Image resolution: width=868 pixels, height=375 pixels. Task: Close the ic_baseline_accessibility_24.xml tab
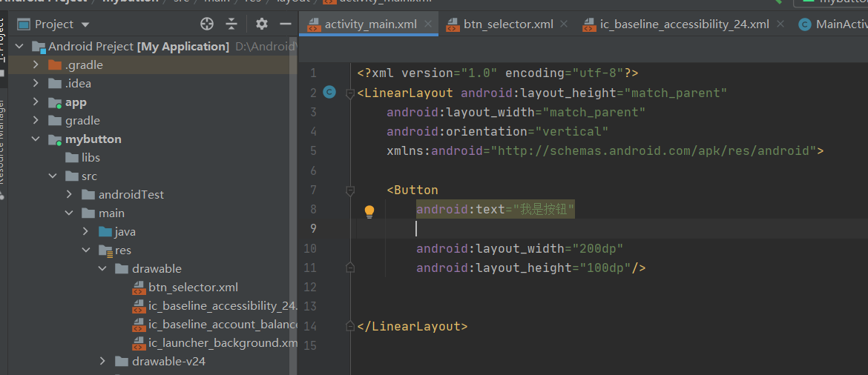click(x=780, y=24)
